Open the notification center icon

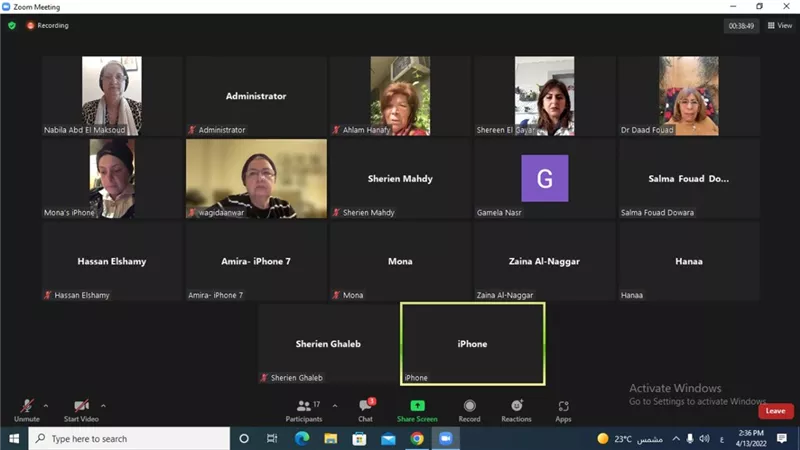(x=782, y=439)
